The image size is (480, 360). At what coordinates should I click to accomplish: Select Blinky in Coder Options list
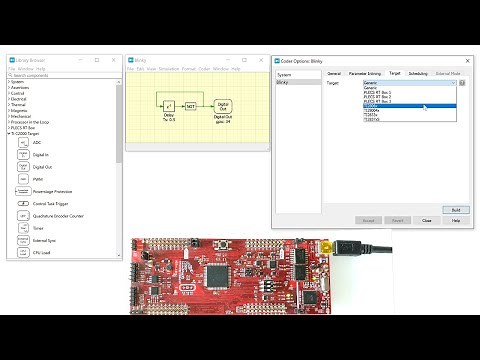click(298, 82)
